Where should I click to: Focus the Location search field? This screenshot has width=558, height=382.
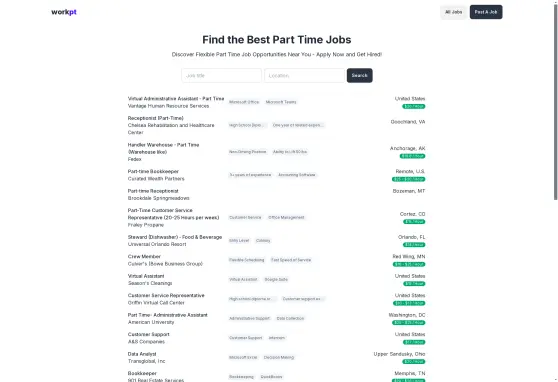tap(304, 75)
